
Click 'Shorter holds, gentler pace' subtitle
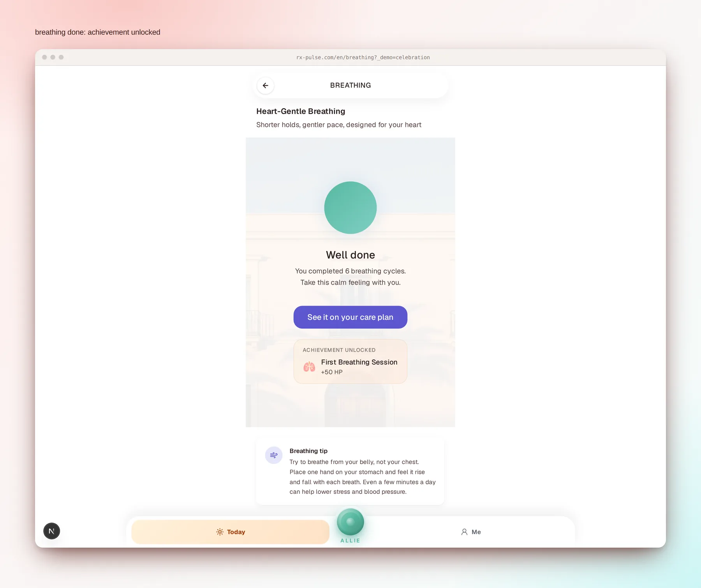[x=339, y=125]
